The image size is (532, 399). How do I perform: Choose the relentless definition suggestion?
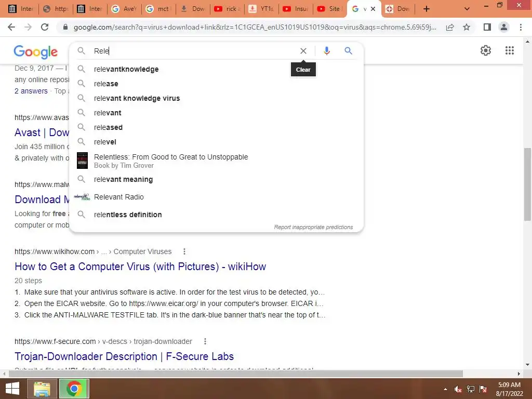click(x=216, y=215)
